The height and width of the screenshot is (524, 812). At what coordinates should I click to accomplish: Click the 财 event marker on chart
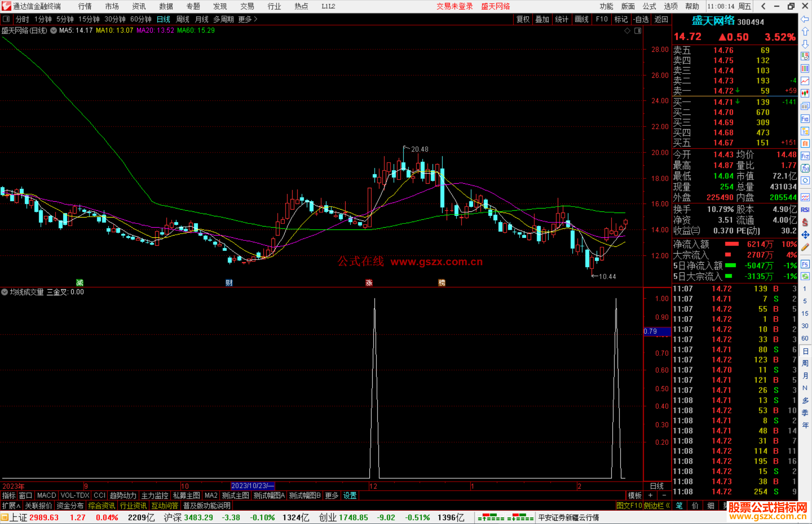tap(229, 283)
